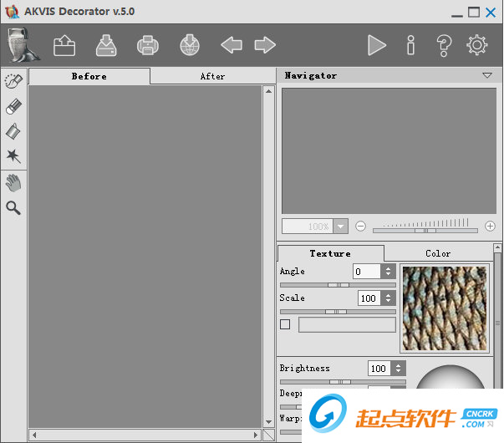Click the zoom in plus button
This screenshot has height=443, width=504.
pos(490,227)
